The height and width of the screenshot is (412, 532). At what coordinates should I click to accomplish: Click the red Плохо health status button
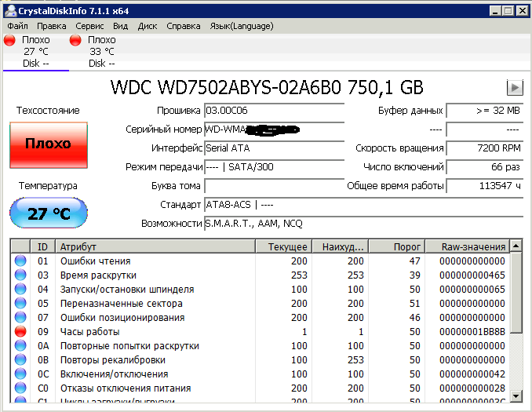pos(49,145)
